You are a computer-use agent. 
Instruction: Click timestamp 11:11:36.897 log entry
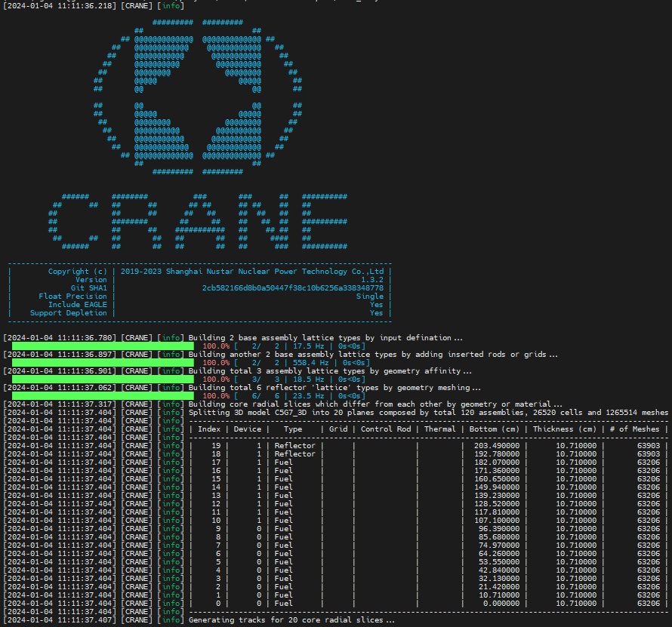point(60,355)
